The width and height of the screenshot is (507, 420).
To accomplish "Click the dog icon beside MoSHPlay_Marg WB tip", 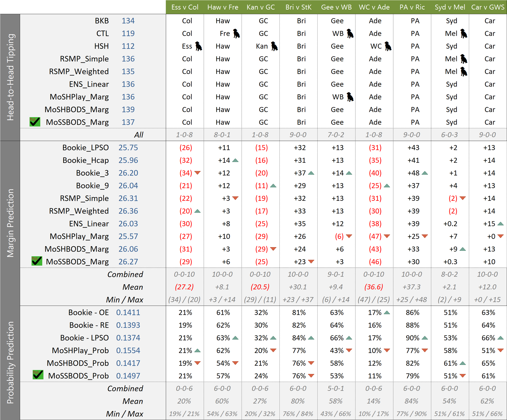I will pos(350,97).
